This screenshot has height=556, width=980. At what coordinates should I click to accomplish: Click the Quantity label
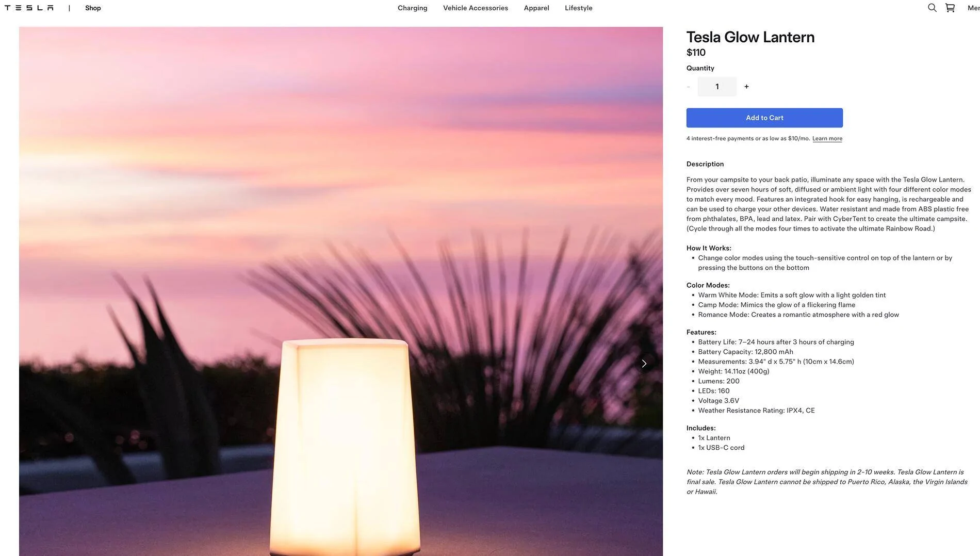[x=700, y=68]
